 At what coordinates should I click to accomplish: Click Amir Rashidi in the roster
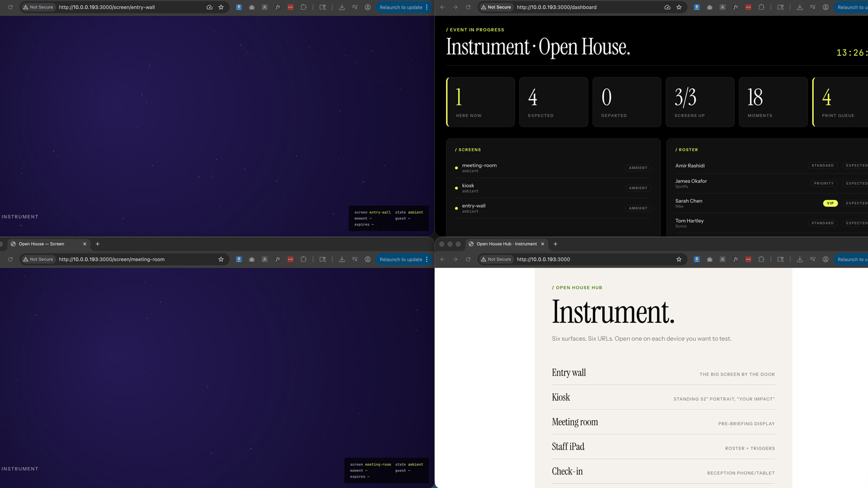(690, 165)
